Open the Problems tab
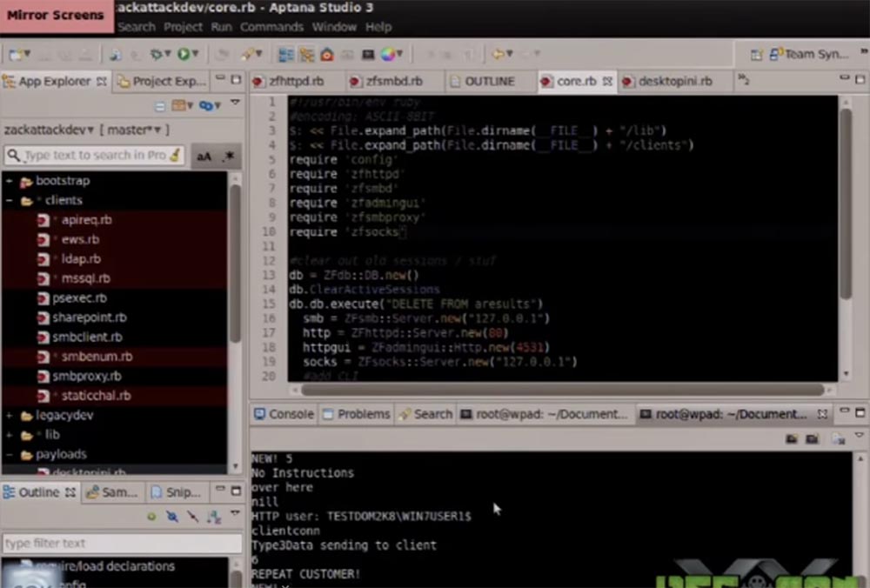 coord(356,414)
